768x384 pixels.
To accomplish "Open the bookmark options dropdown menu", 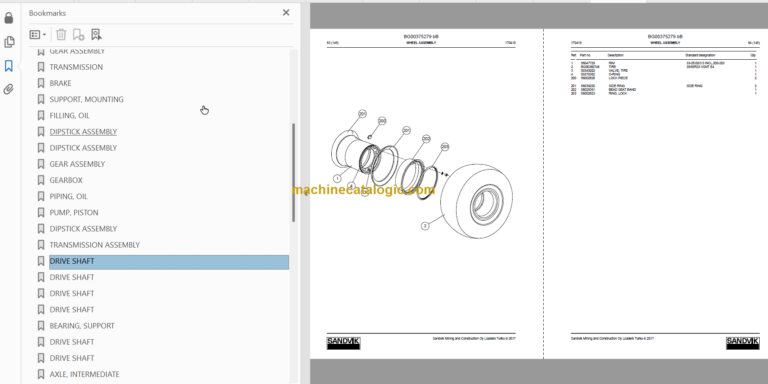I will pyautogui.click(x=38, y=35).
